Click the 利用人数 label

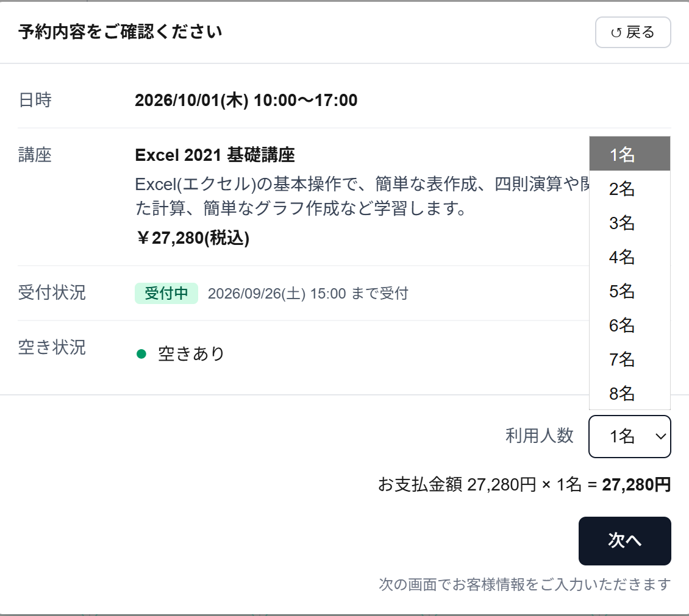tap(540, 436)
